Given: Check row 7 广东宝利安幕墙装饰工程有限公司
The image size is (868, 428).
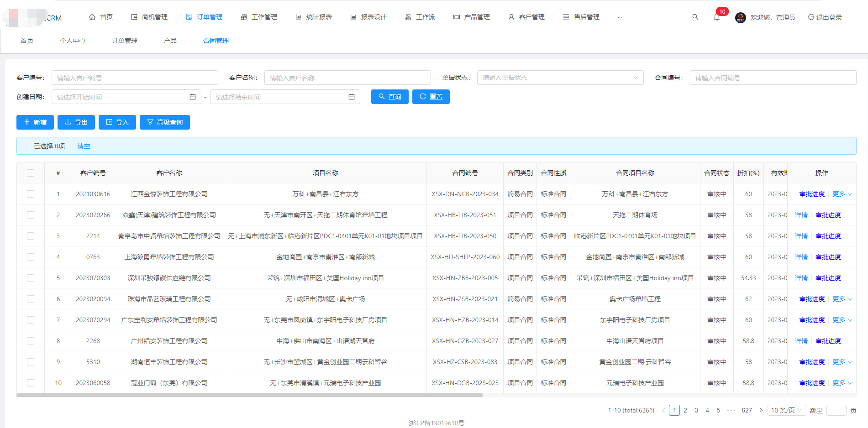Looking at the screenshot, I should 31,320.
